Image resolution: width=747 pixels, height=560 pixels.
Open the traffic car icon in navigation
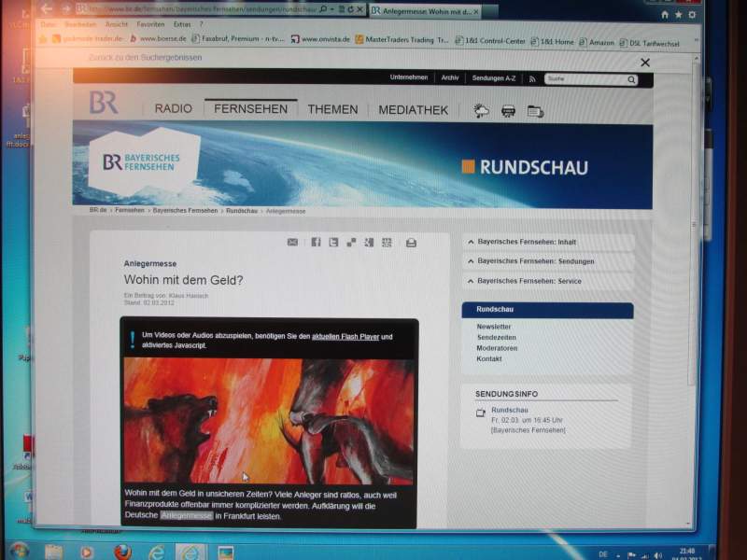[508, 110]
